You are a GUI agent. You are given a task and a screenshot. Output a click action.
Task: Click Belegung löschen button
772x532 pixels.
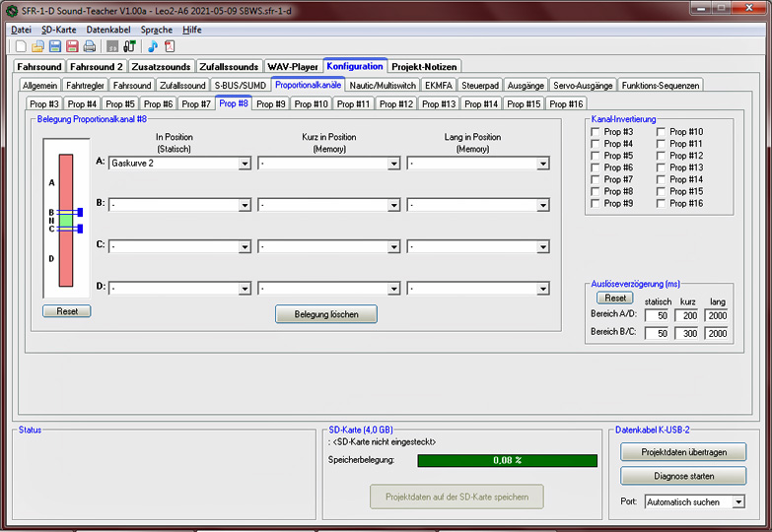(326, 314)
